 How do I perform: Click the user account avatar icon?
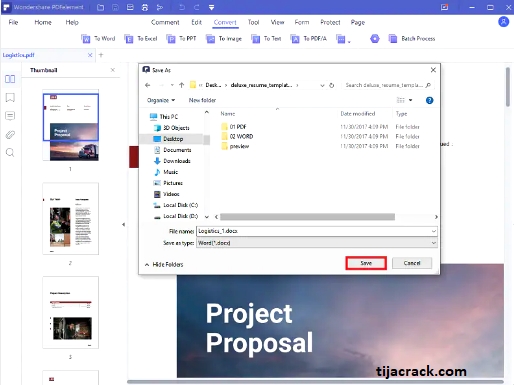pos(503,22)
